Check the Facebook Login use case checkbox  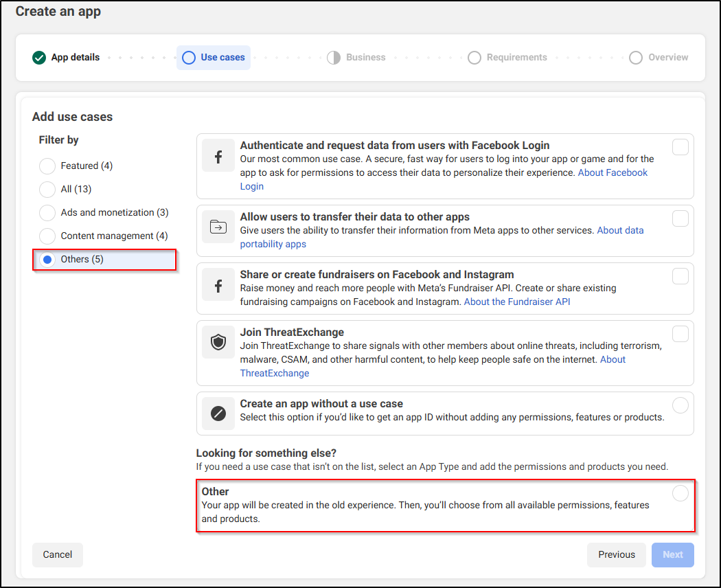(x=680, y=147)
